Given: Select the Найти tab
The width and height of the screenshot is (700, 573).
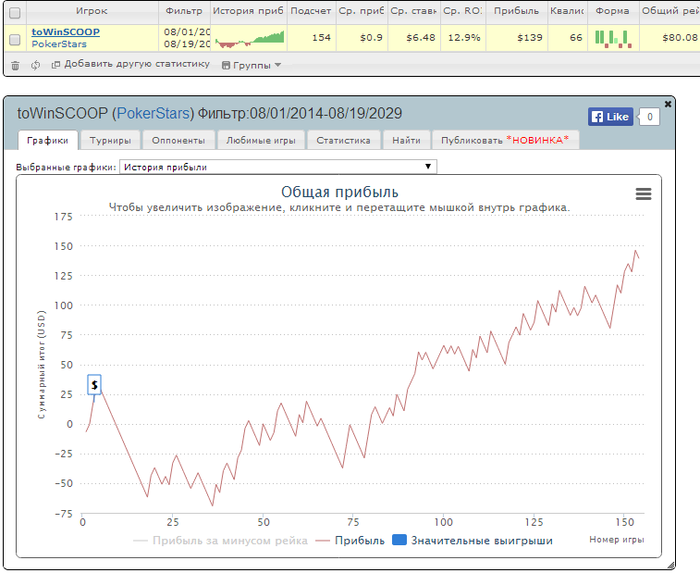Looking at the screenshot, I should click(406, 141).
